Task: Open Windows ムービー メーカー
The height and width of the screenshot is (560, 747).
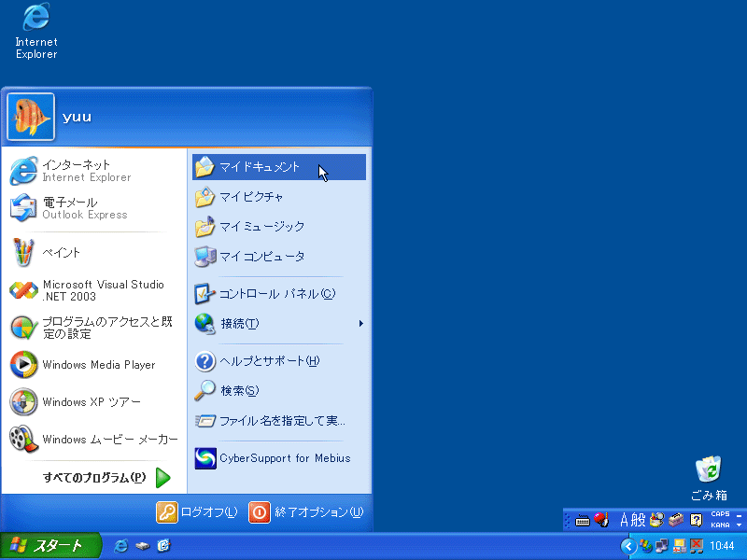Action: point(93,439)
